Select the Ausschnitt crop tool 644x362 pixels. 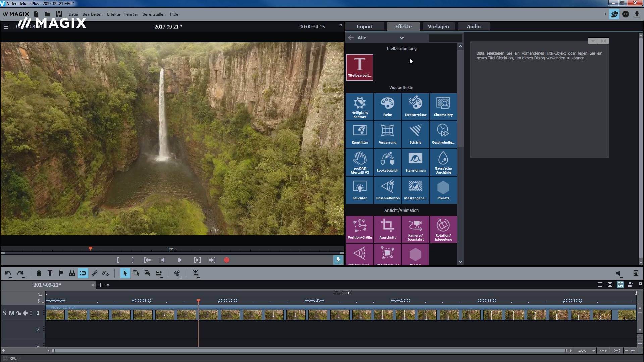coord(387,230)
